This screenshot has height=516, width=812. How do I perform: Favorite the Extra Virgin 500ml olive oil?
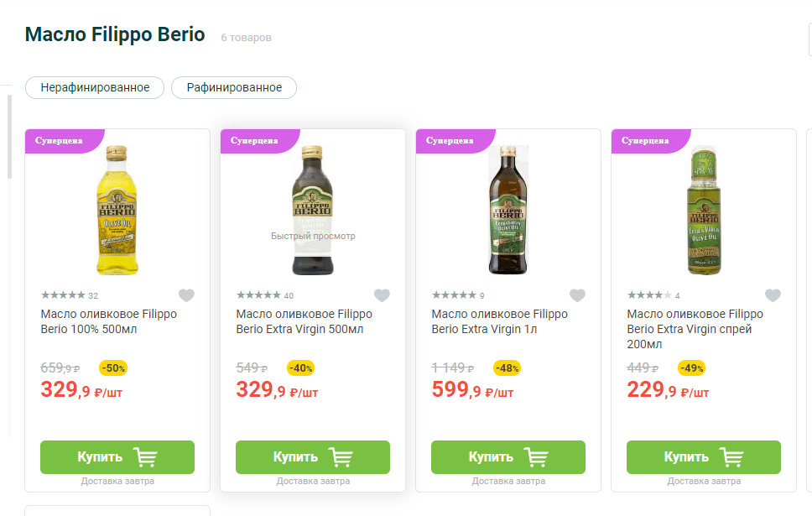point(382,295)
